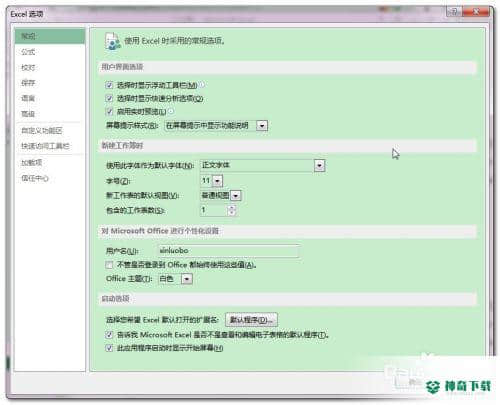The image size is (500, 405).
Task: Toggle the show Quick Analysis options checkbox (Q)
Action: pos(109,98)
